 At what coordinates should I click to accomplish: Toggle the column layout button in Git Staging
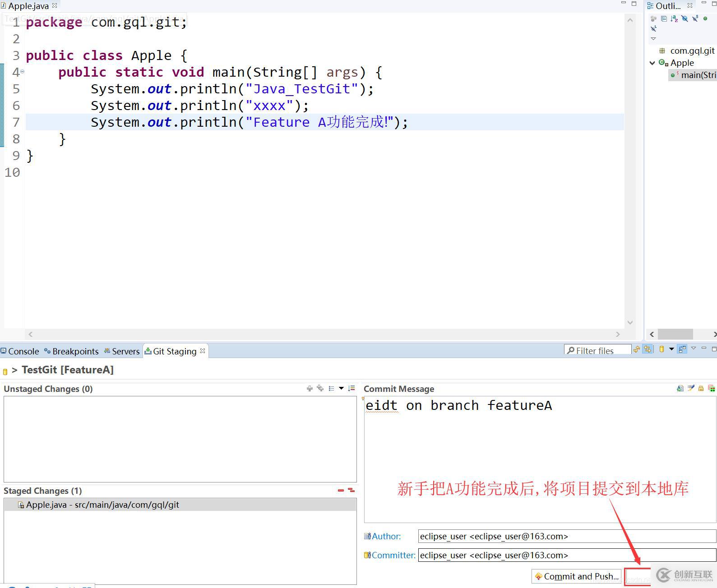tap(682, 349)
